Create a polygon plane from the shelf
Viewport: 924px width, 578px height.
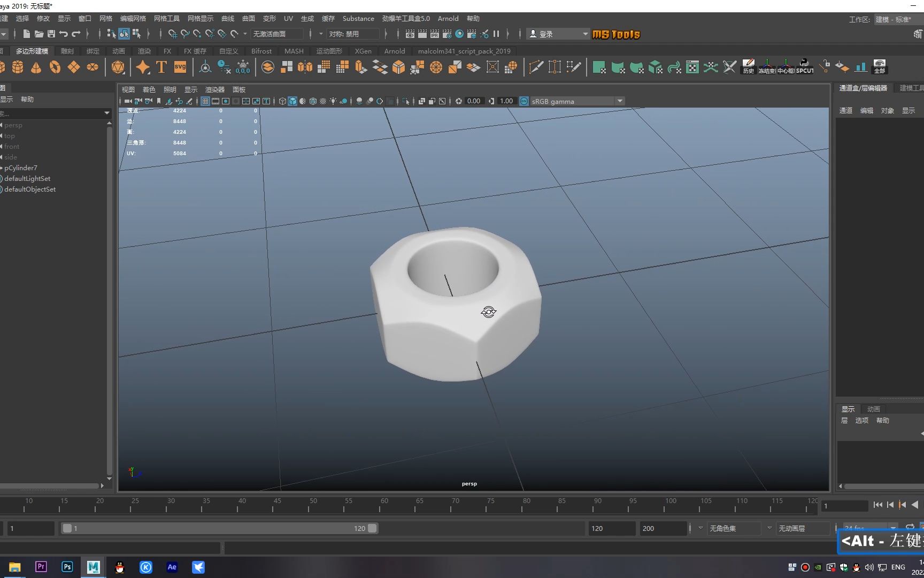click(73, 67)
